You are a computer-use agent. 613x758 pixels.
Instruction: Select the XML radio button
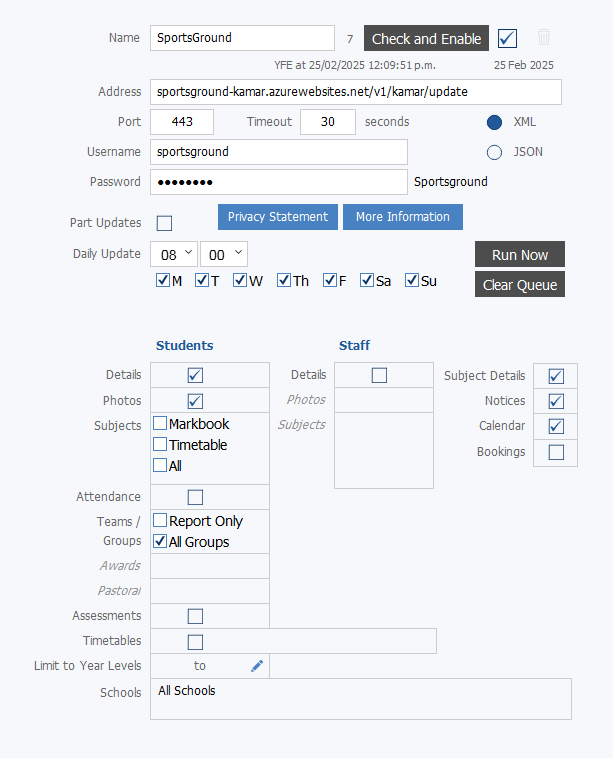[494, 122]
